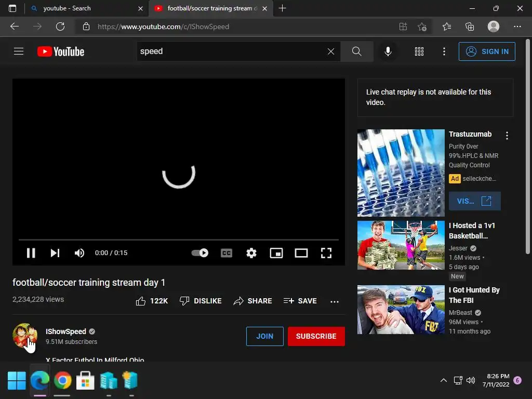Open Edge Settings and more menu

[517, 26]
